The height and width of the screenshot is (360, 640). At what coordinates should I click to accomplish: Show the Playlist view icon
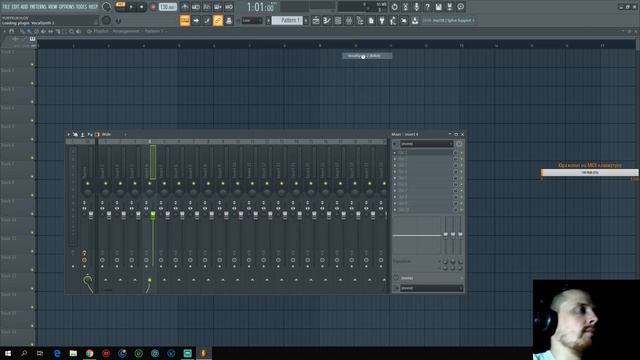click(x=316, y=20)
